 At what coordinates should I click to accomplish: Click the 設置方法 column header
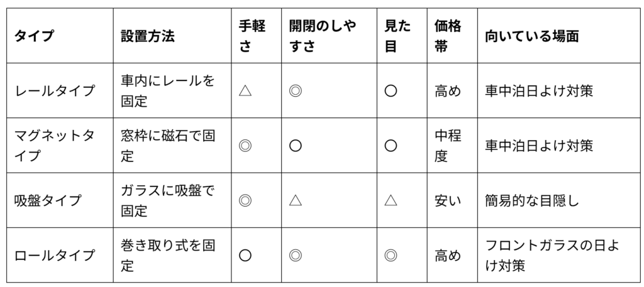click(x=147, y=36)
